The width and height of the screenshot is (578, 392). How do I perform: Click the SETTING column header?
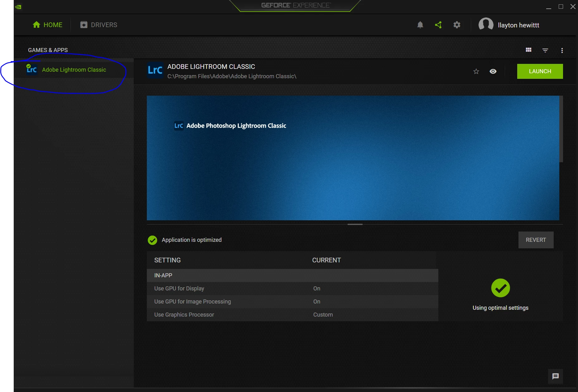(167, 260)
